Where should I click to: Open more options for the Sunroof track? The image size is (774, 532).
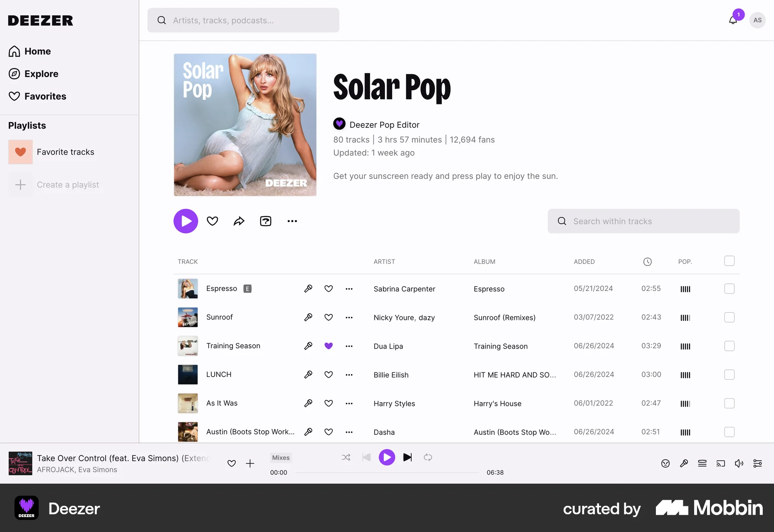(349, 317)
